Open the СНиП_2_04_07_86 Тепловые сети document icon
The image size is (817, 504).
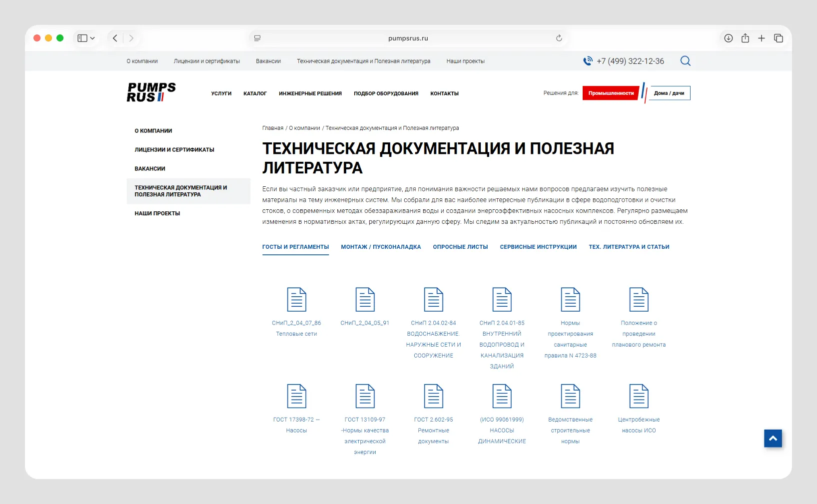(x=296, y=300)
